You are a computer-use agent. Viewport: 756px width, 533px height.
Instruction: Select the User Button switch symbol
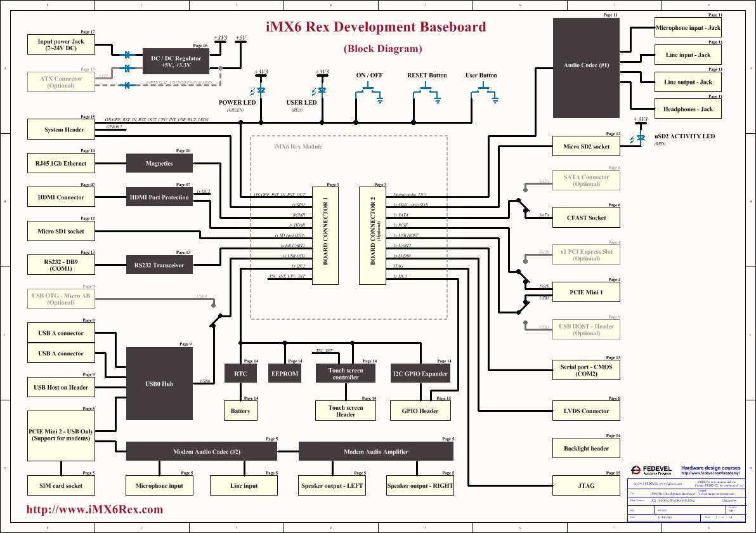484,92
